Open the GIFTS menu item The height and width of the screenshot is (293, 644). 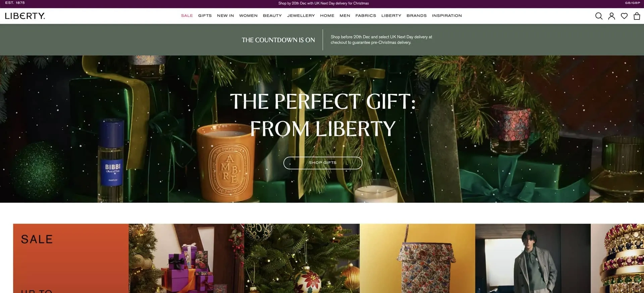pos(205,16)
